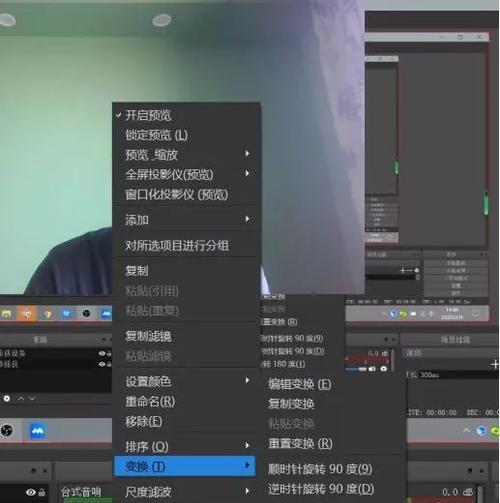Click the green tray icon in the small previewed taskbar
500x503 pixels.
pyautogui.click(x=403, y=314)
